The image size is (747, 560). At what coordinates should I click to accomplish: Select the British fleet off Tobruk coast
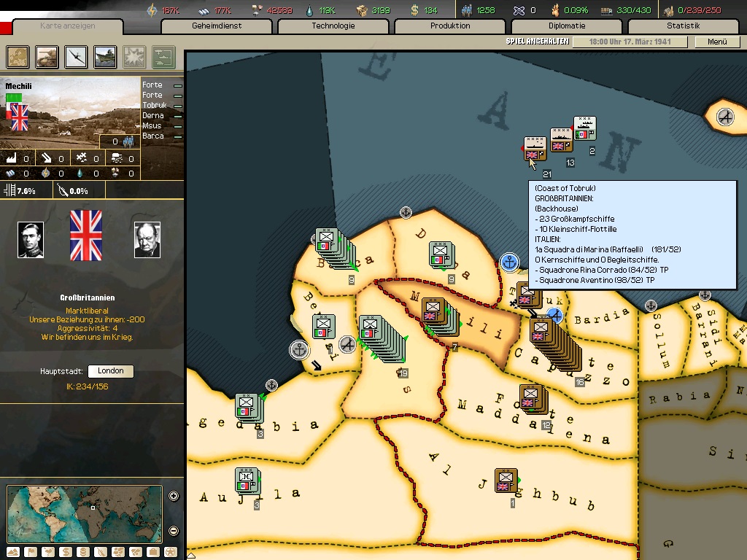point(535,149)
